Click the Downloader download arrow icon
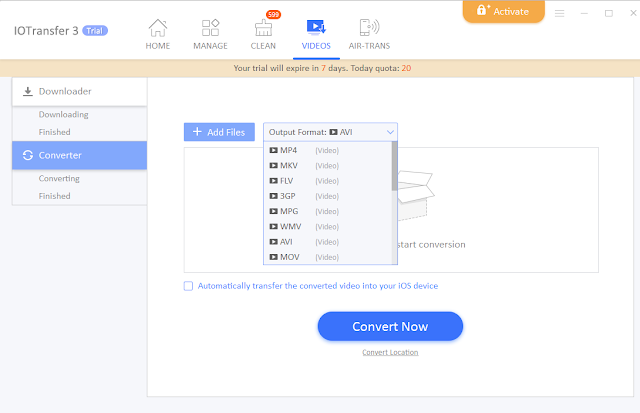Viewport: 640px width, 413px height. 27,91
